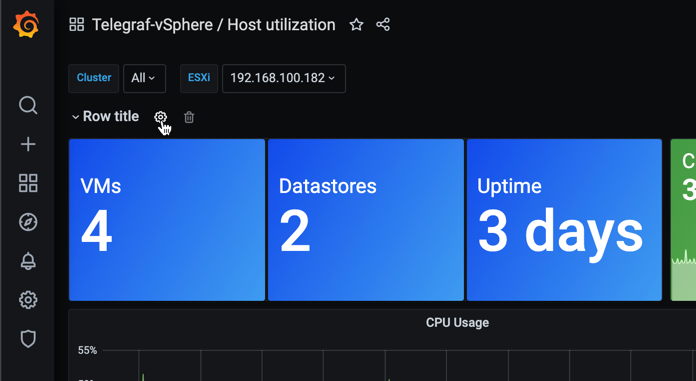696x381 pixels.
Task: Select the Uptime 3 days panel
Action: coord(565,220)
